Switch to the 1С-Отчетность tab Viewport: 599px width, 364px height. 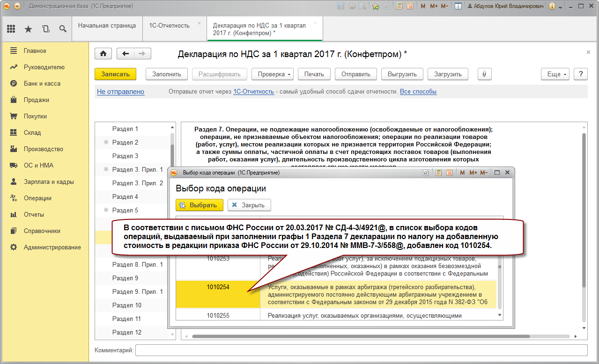(169, 26)
